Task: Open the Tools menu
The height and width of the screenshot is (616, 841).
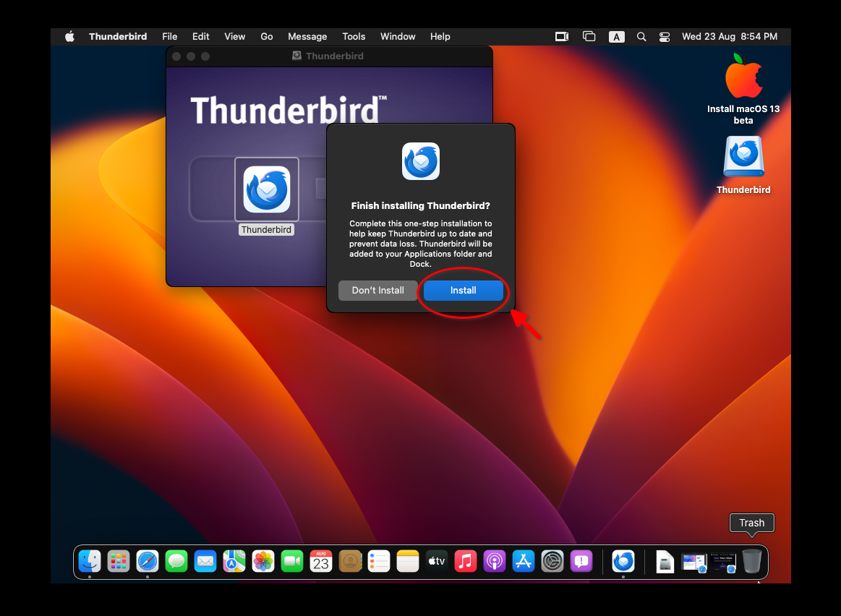Action: coord(354,36)
